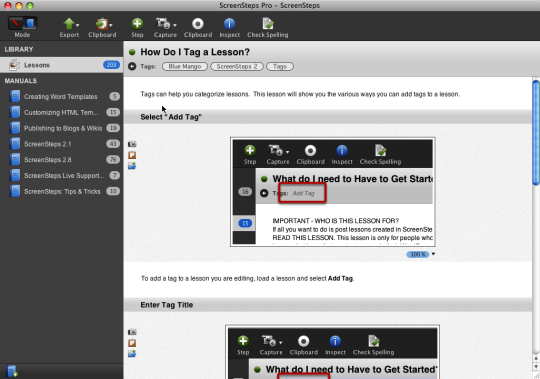Click the round Clipboard capture icon
The width and height of the screenshot is (540, 379).
[198, 24]
